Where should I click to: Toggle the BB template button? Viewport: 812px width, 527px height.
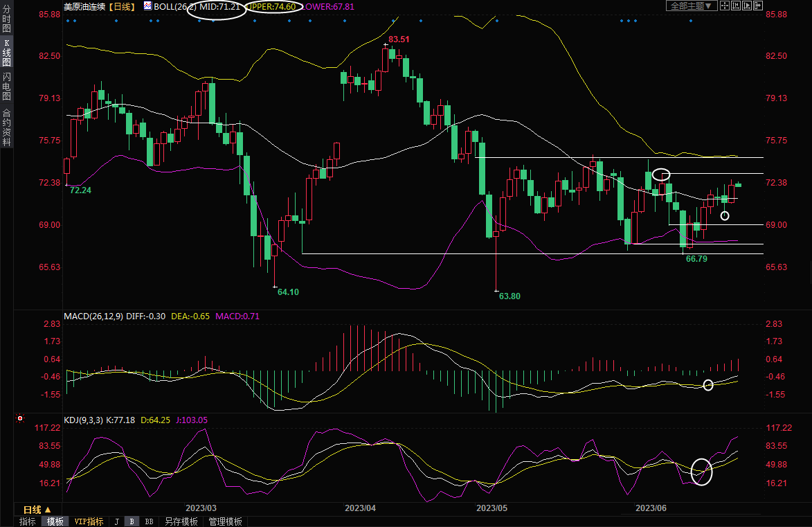pos(149,521)
